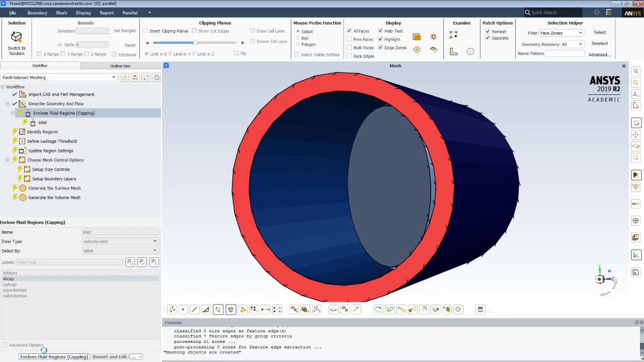Click the Examine angle ruler icon

click(453, 51)
